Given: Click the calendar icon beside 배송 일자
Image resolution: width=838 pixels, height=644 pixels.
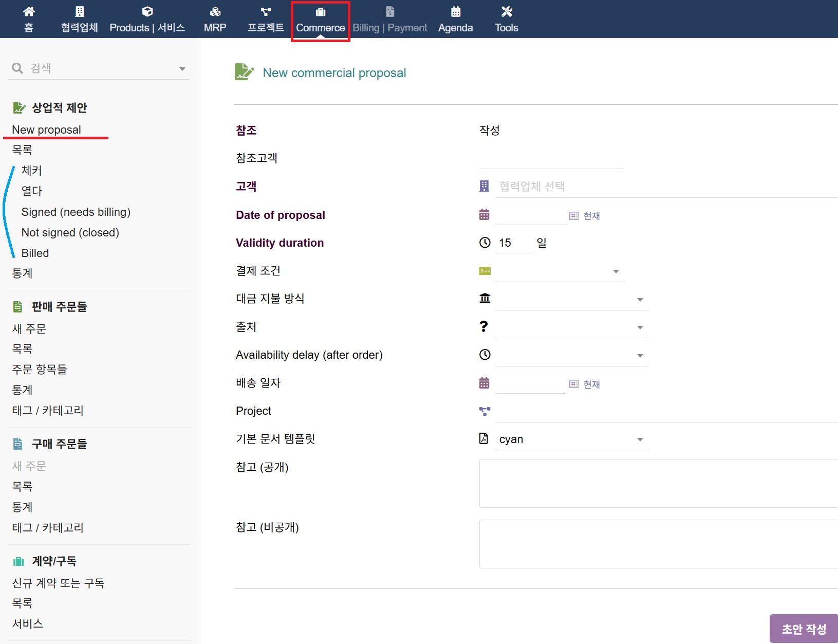Looking at the screenshot, I should tap(484, 383).
